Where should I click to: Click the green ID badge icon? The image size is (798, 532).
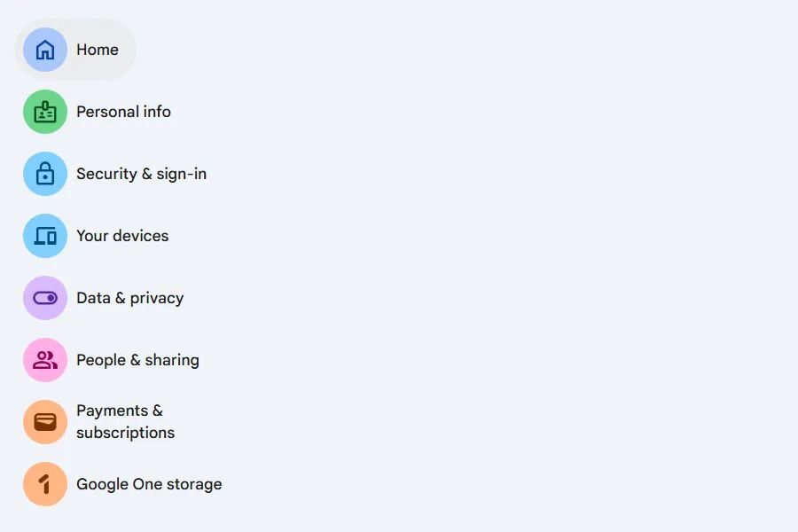point(45,112)
